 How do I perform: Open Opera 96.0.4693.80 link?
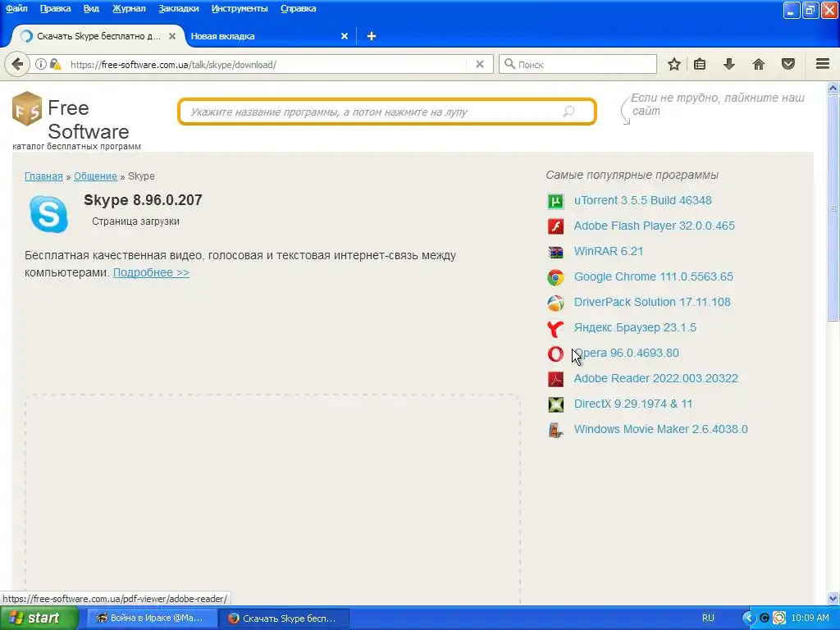pos(626,353)
